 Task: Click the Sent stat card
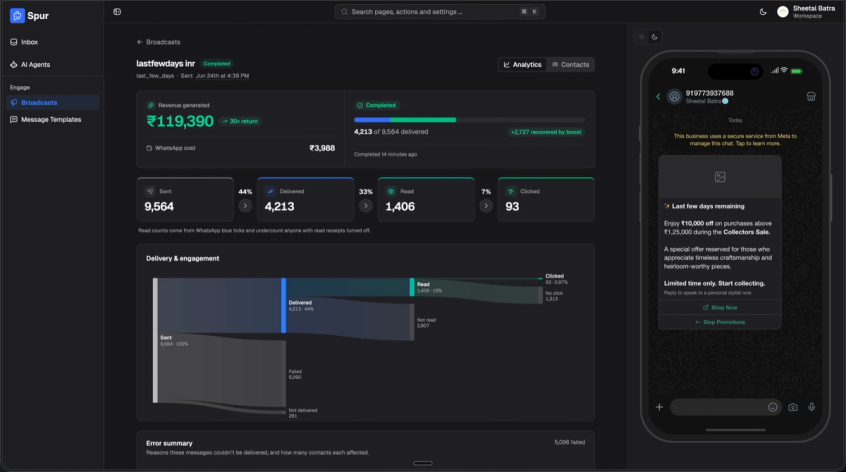click(185, 200)
